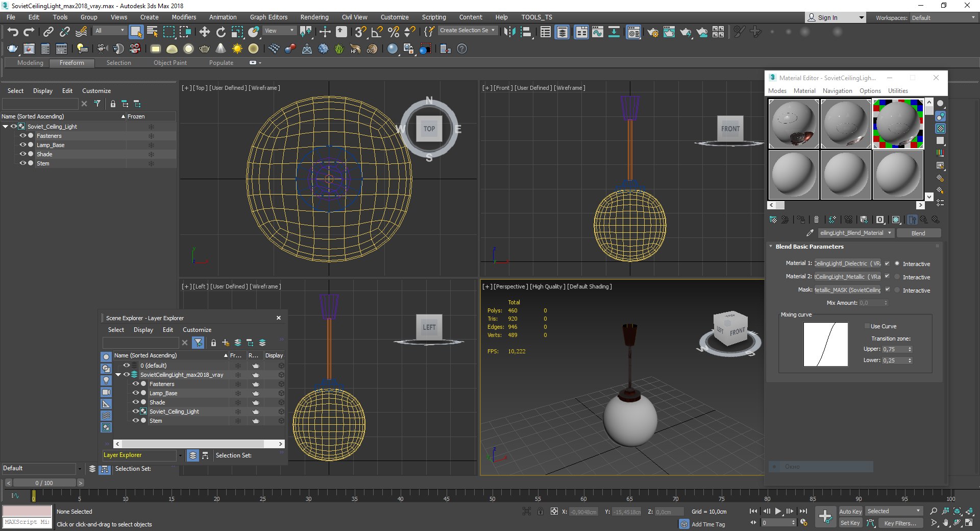Click the Material 1 Dielectric slot button

click(x=847, y=263)
